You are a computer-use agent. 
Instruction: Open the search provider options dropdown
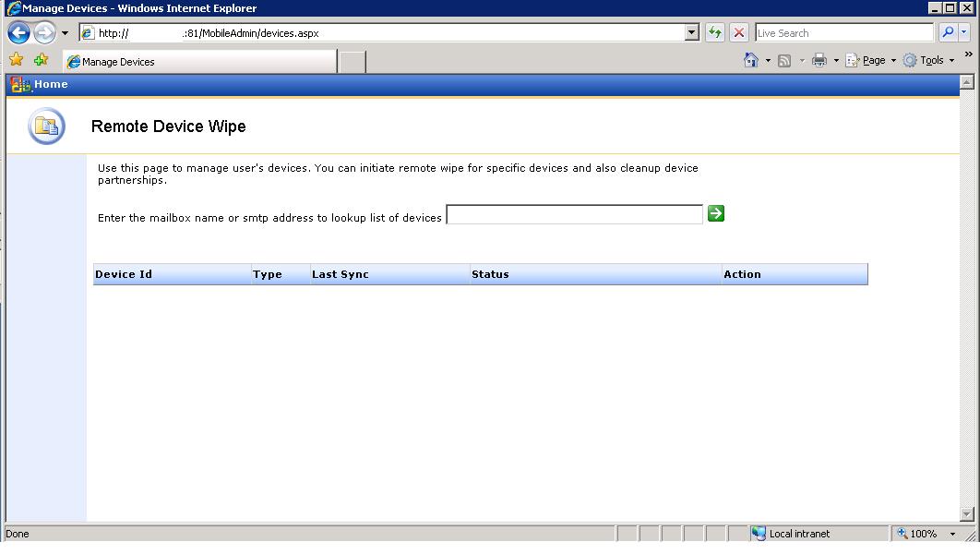(x=963, y=32)
